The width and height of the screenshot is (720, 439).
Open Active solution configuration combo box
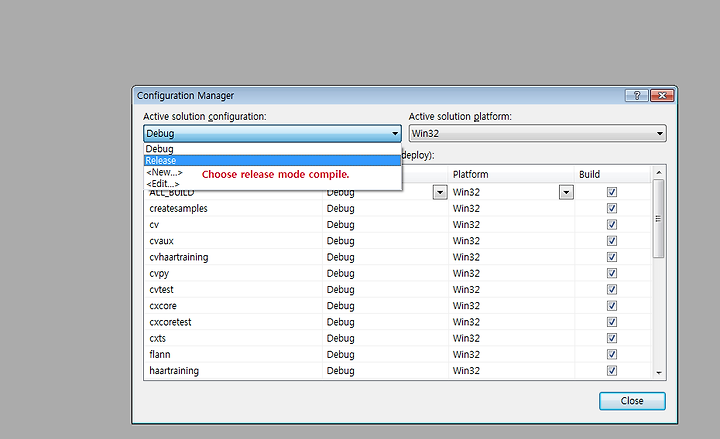coord(272,134)
